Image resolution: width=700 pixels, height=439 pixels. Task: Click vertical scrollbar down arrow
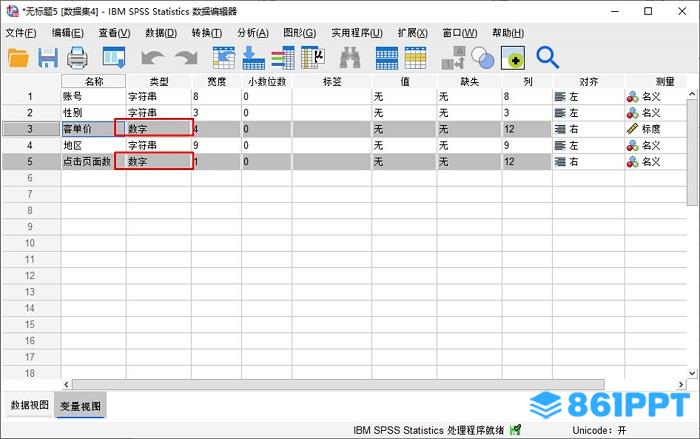692,373
